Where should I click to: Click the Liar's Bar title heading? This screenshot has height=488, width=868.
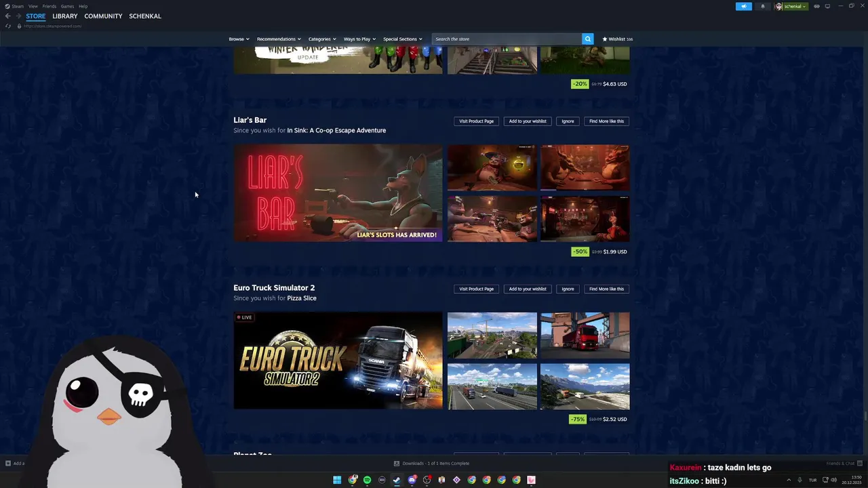click(250, 120)
